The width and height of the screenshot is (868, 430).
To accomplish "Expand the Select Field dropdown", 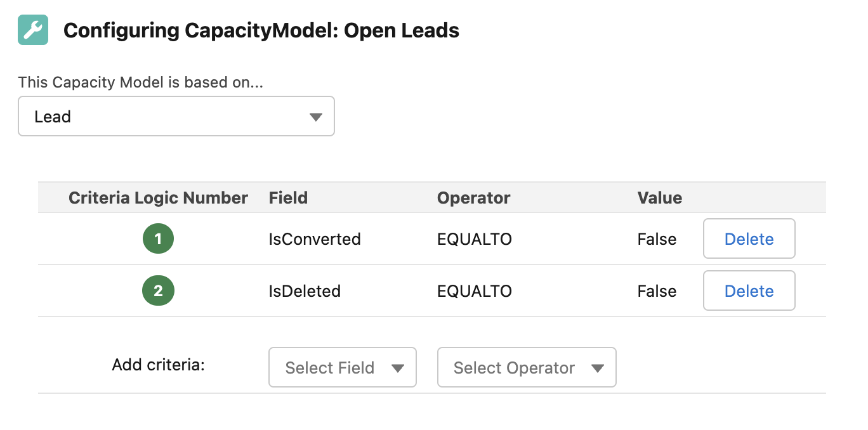I will 343,367.
